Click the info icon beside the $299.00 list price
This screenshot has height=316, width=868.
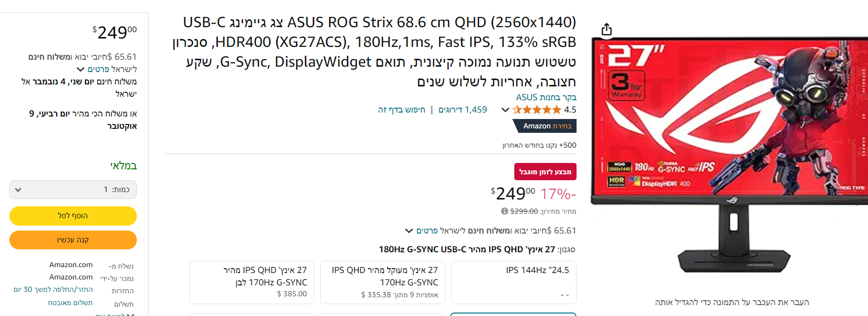pos(504,211)
